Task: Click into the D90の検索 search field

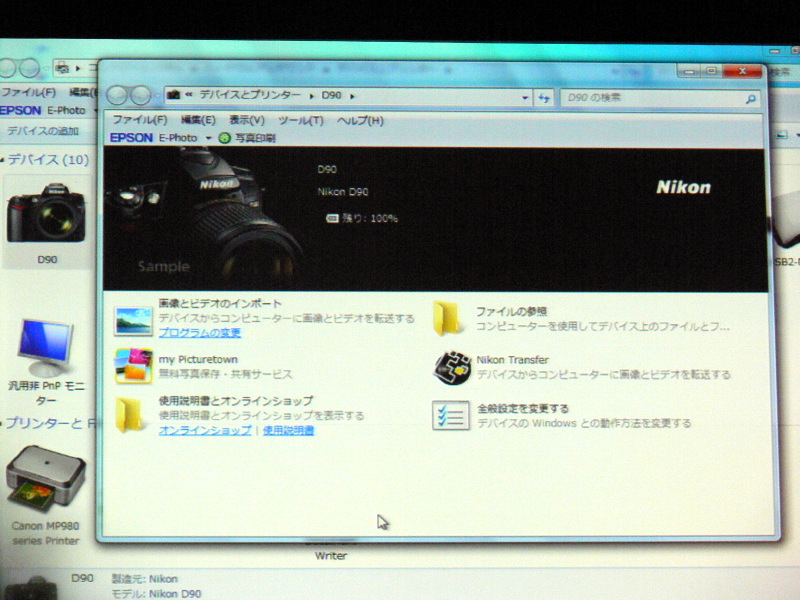Action: click(x=650, y=98)
